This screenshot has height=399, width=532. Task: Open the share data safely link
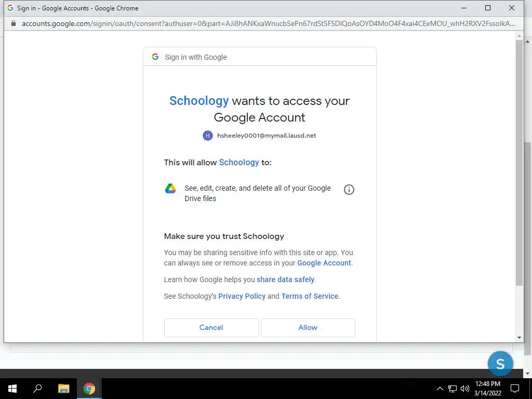(x=285, y=280)
